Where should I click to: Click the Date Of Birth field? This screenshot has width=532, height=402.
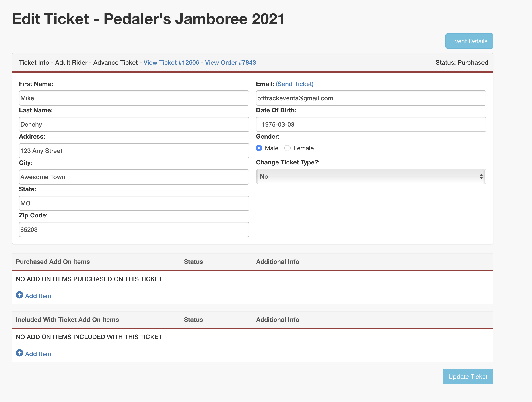click(x=371, y=125)
